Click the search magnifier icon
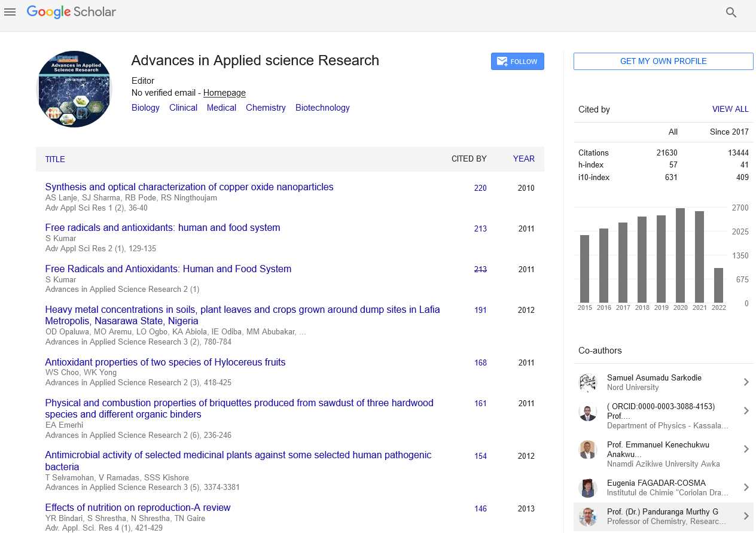This screenshot has width=756, height=533. (731, 13)
